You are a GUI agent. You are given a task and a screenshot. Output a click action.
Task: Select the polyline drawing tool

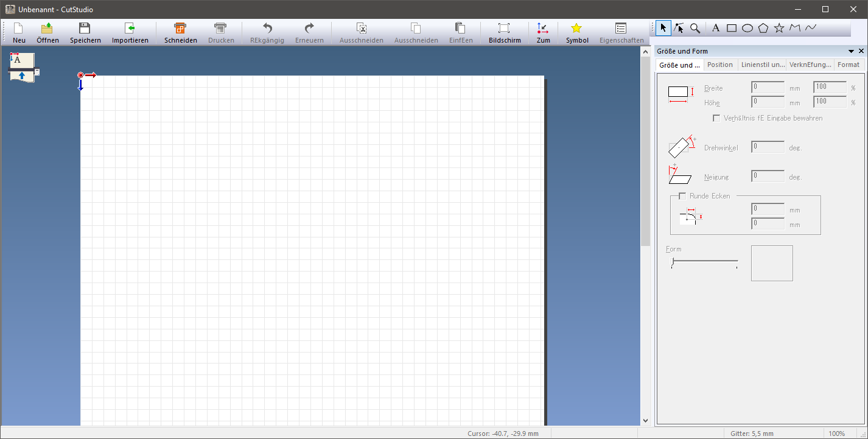795,28
